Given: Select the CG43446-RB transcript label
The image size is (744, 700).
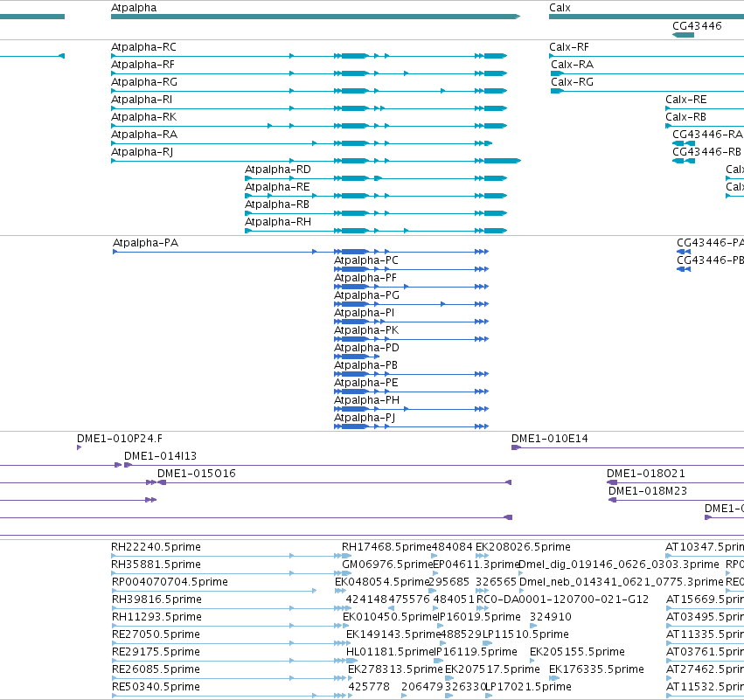Looking at the screenshot, I should pos(706,152).
